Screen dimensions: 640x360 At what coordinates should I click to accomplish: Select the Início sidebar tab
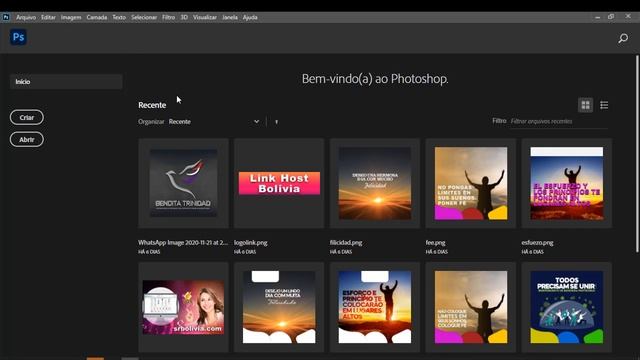[x=66, y=82]
